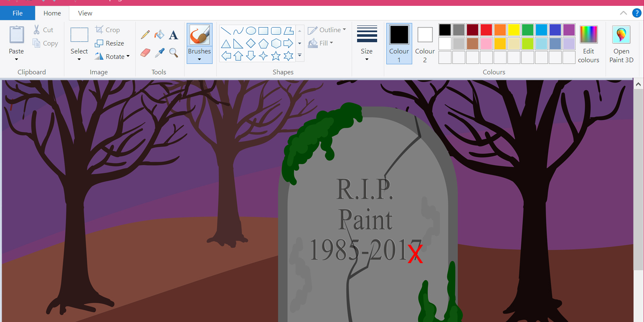The width and height of the screenshot is (644, 322).
Task: Select the Pentagon shape
Action: (263, 43)
